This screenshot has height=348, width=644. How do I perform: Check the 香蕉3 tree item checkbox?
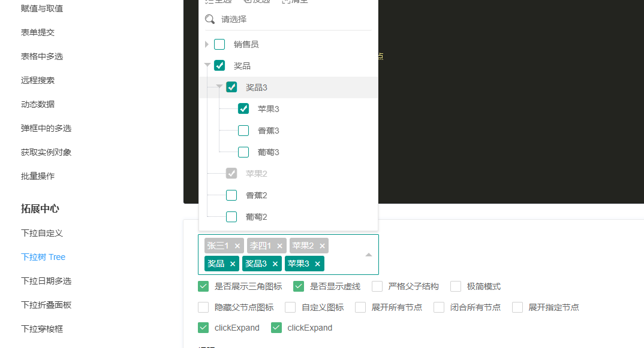[243, 130]
